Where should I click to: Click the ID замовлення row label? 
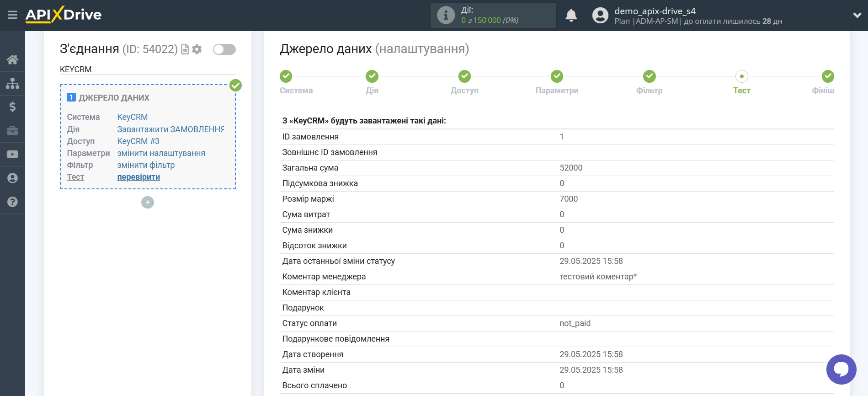(310, 137)
